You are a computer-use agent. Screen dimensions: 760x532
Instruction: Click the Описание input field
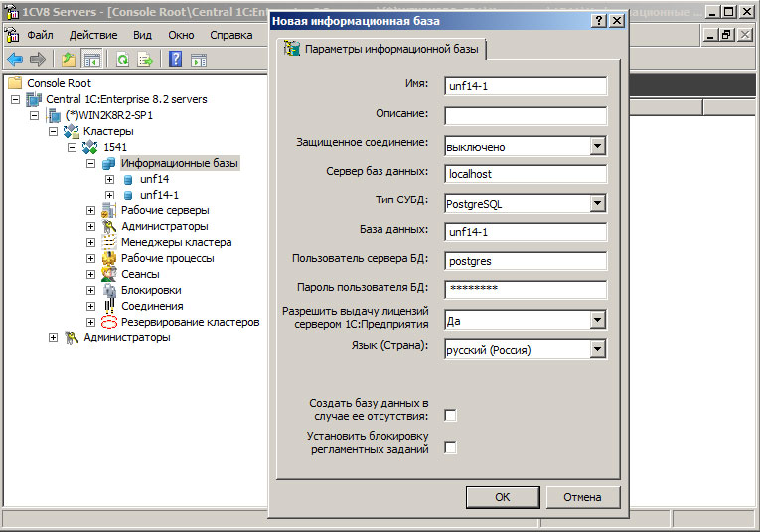(526, 116)
